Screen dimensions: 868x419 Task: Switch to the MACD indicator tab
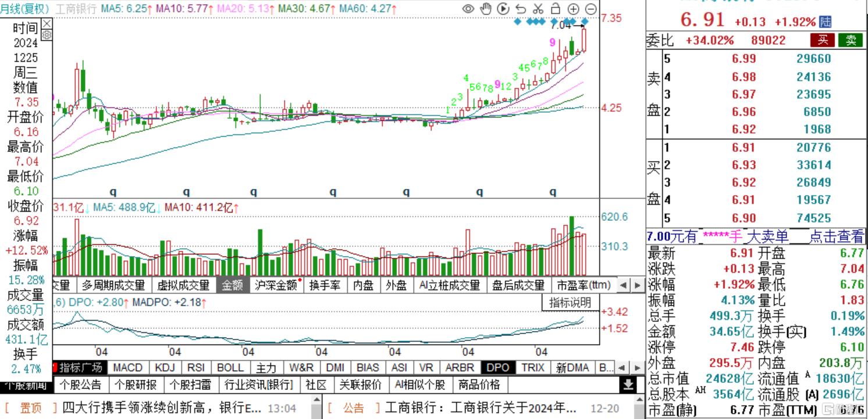pos(127,368)
